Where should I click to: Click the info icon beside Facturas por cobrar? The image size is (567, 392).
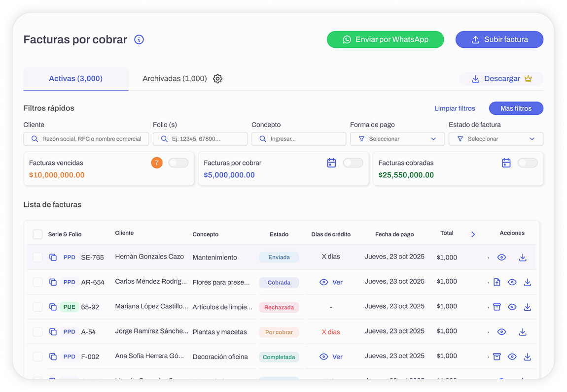(139, 40)
